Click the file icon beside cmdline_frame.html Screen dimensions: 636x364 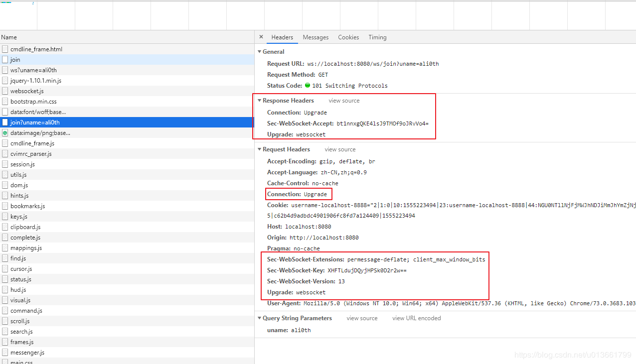click(5, 49)
